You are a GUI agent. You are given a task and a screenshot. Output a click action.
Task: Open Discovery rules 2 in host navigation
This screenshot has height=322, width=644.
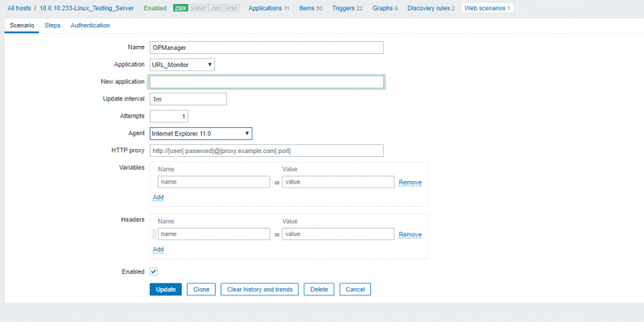431,8
